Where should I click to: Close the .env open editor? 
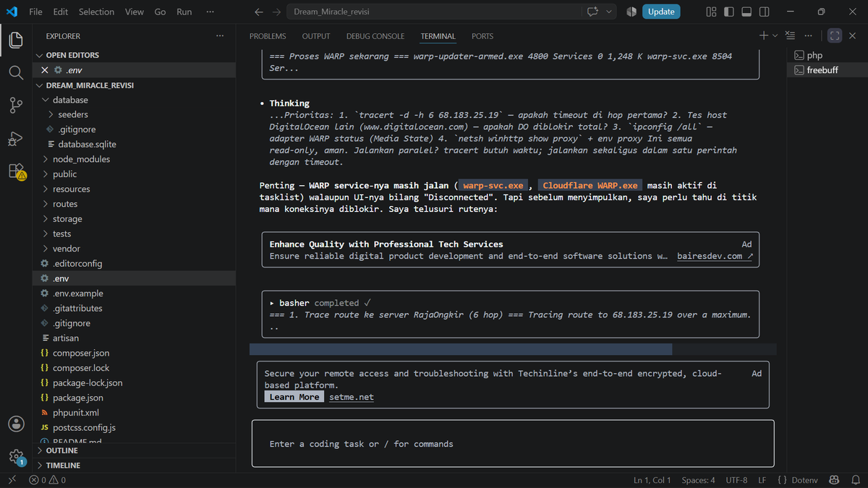45,70
